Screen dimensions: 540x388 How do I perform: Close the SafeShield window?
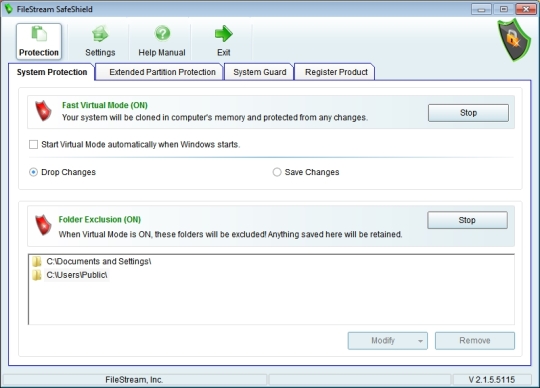coord(526,9)
